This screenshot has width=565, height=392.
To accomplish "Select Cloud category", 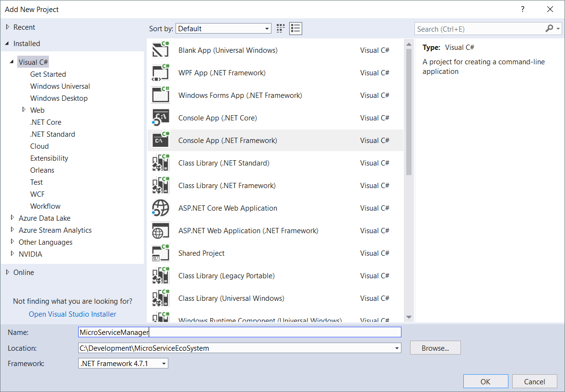I will point(39,146).
